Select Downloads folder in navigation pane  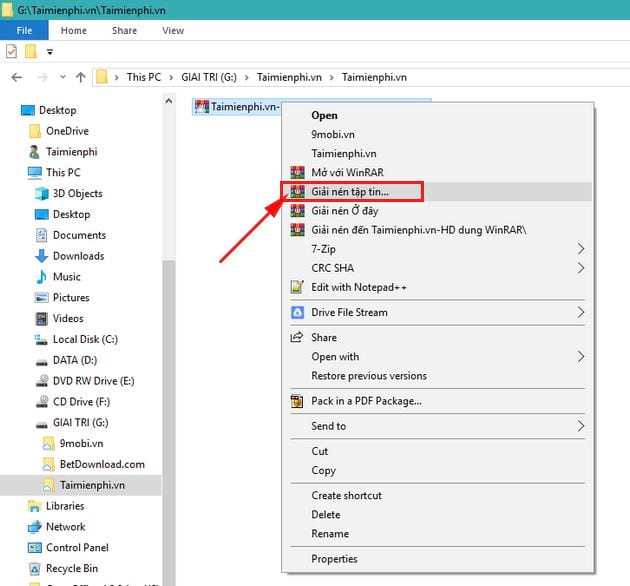78,256
